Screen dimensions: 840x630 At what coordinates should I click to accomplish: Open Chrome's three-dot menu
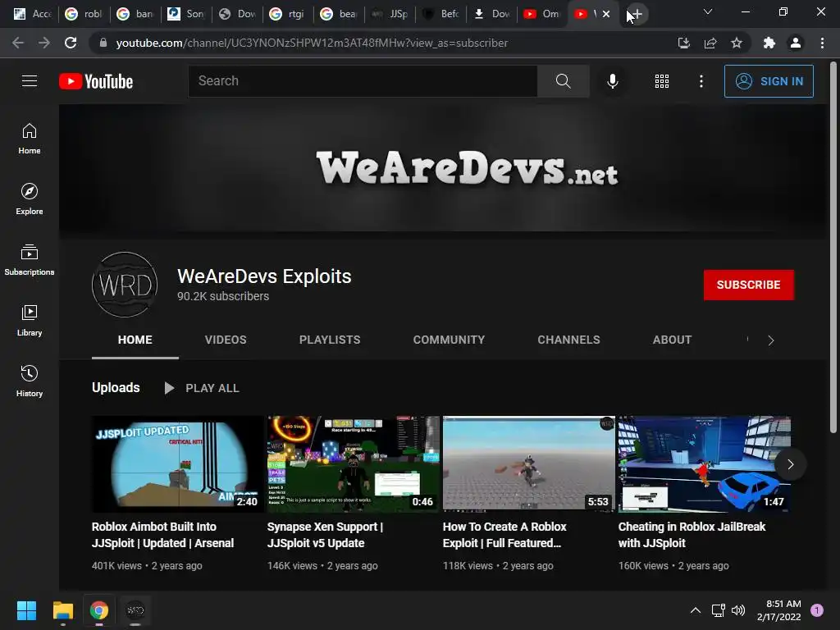coord(822,43)
